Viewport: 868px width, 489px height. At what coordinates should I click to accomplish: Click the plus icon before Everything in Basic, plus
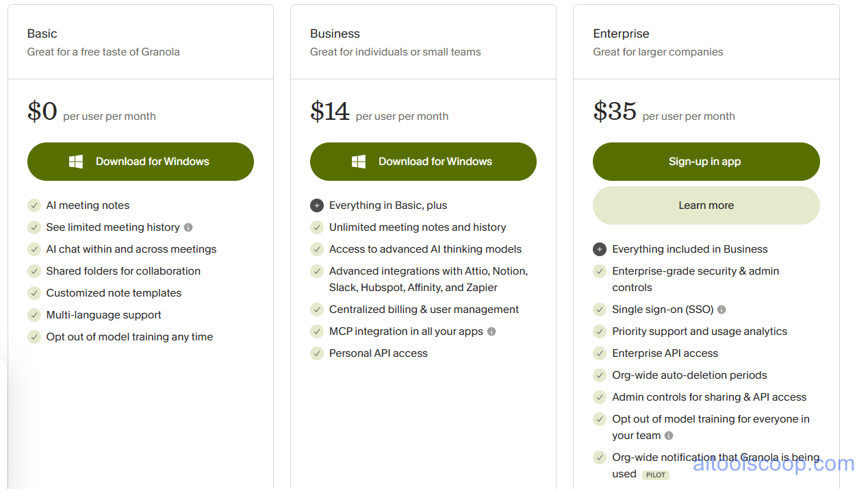point(317,205)
